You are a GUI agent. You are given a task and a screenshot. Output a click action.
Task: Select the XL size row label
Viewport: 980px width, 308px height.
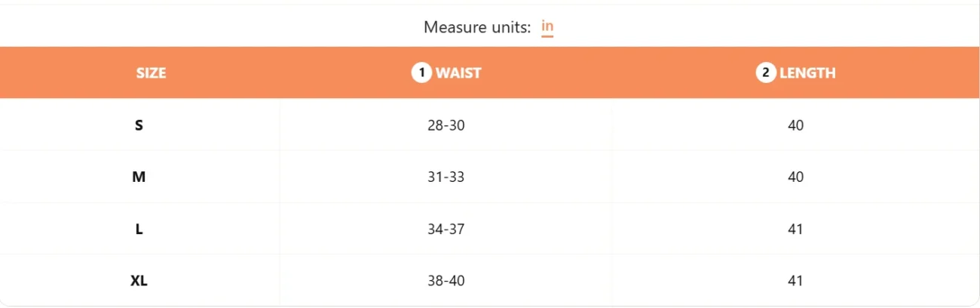[139, 281]
